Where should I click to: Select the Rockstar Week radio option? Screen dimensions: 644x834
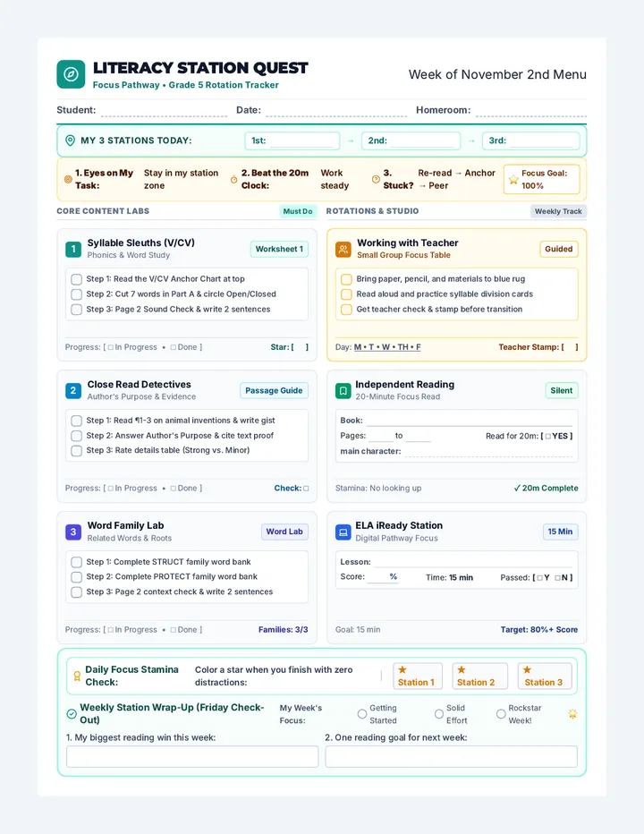(501, 714)
